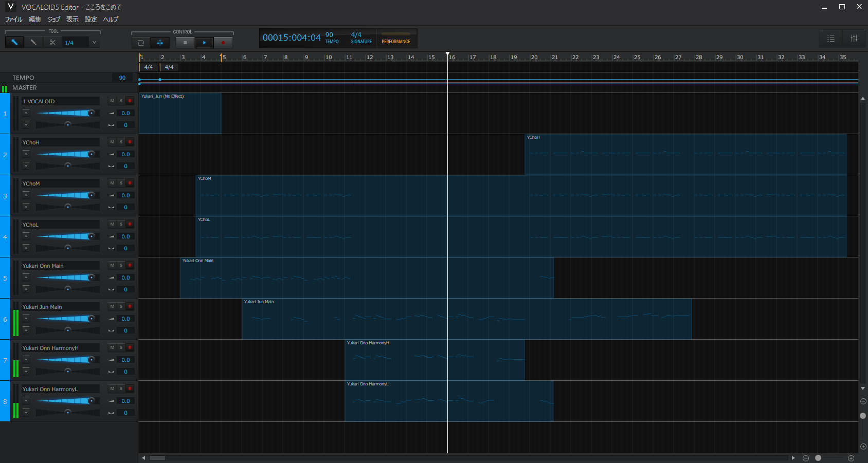The width and height of the screenshot is (868, 463).
Task: Select the scissors cut tool
Action: tap(52, 43)
